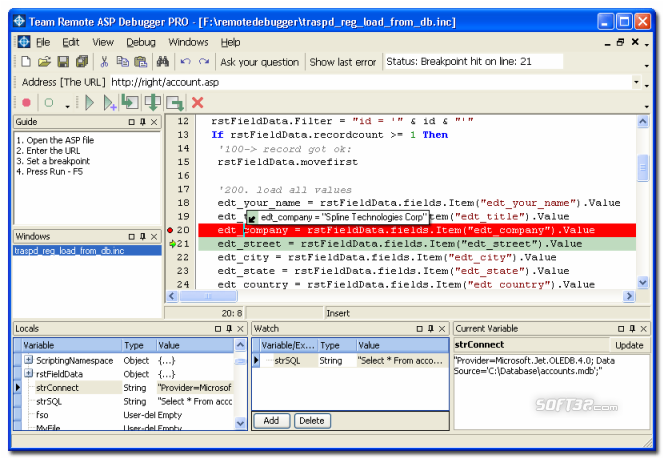Expand the rstFieldData variable

[28, 373]
